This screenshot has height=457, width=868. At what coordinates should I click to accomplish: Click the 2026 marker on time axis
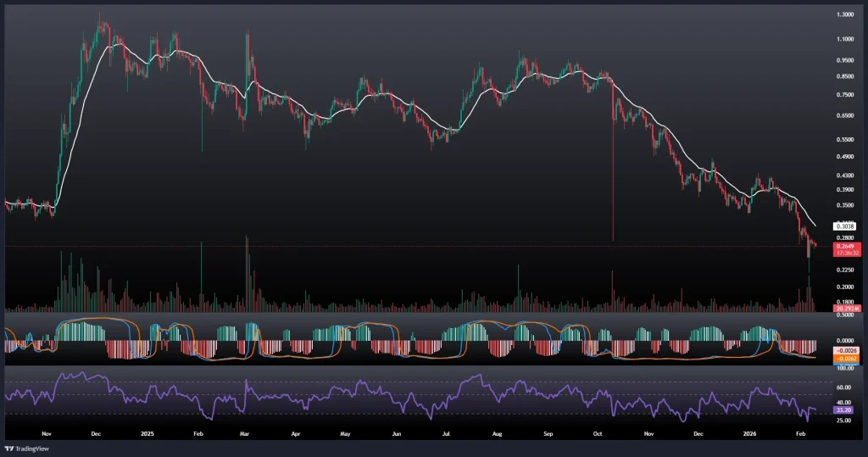pos(753,432)
